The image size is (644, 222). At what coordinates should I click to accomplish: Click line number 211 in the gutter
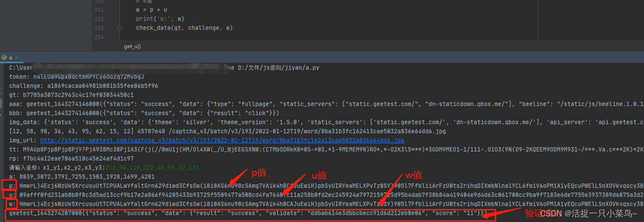tap(99, 10)
